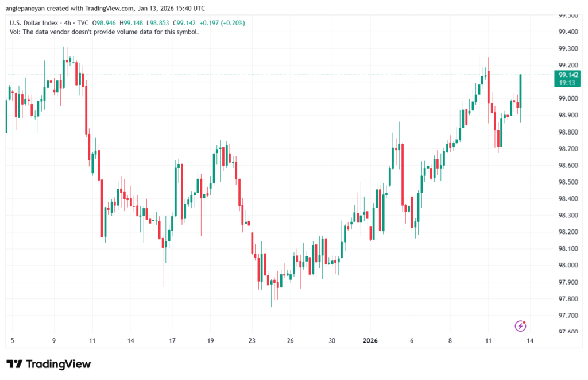Select the U.S. Dollar Index symbol title
Screen dimensions: 588x380
coord(36,23)
